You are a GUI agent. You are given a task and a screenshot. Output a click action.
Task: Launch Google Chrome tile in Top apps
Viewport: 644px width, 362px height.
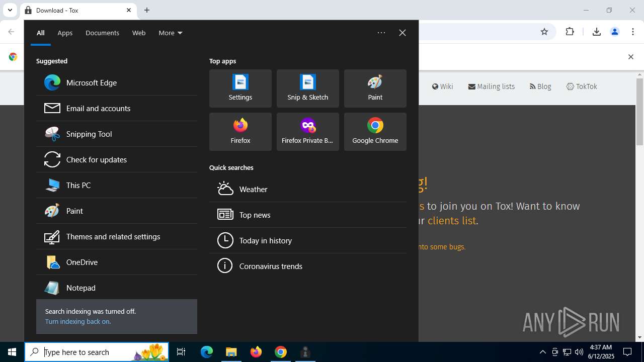[x=375, y=132]
